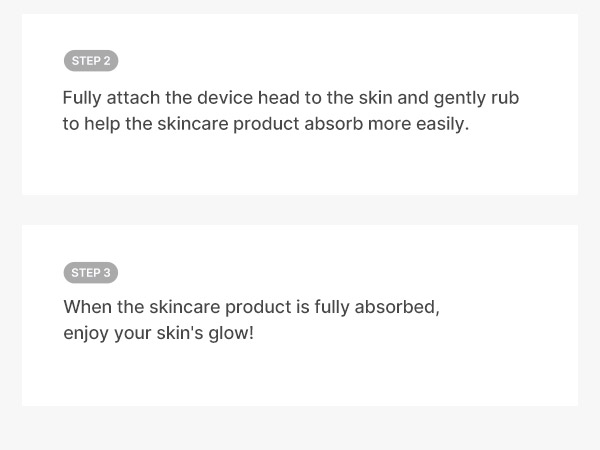The height and width of the screenshot is (450, 600).
Task: Click the STEP 2 badge
Action: coord(91,61)
